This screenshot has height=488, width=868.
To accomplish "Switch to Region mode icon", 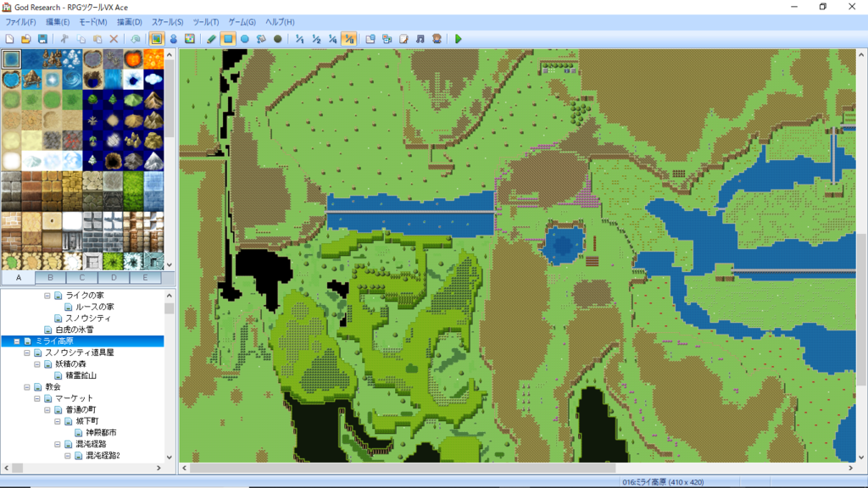I will (x=190, y=39).
